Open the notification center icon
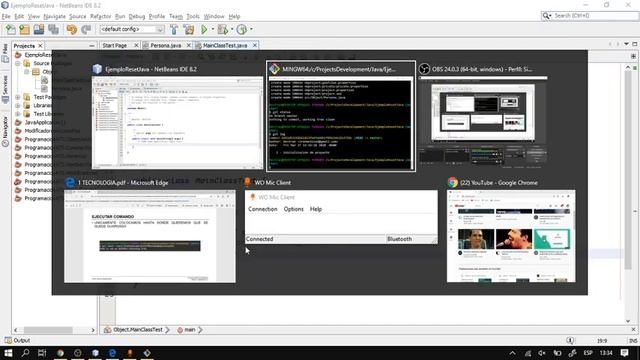This screenshot has width=640, height=360. tap(624, 353)
